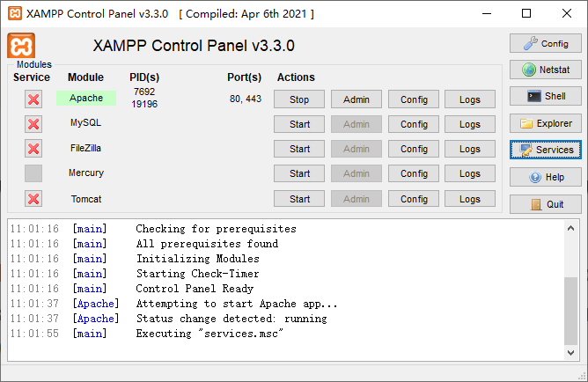
Task: Open Apache Config menu
Action: click(414, 99)
